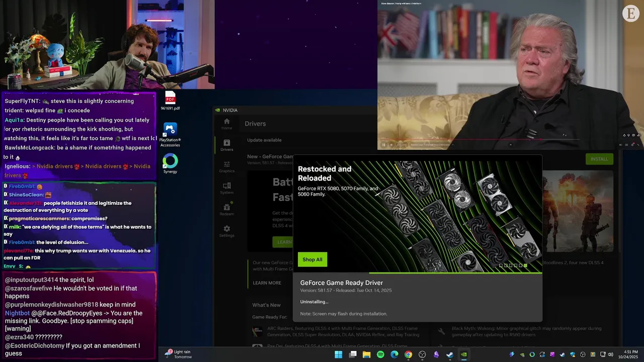The image size is (644, 362).
Task: Click the ARC Raiders game entry
Action: pyautogui.click(x=336, y=331)
